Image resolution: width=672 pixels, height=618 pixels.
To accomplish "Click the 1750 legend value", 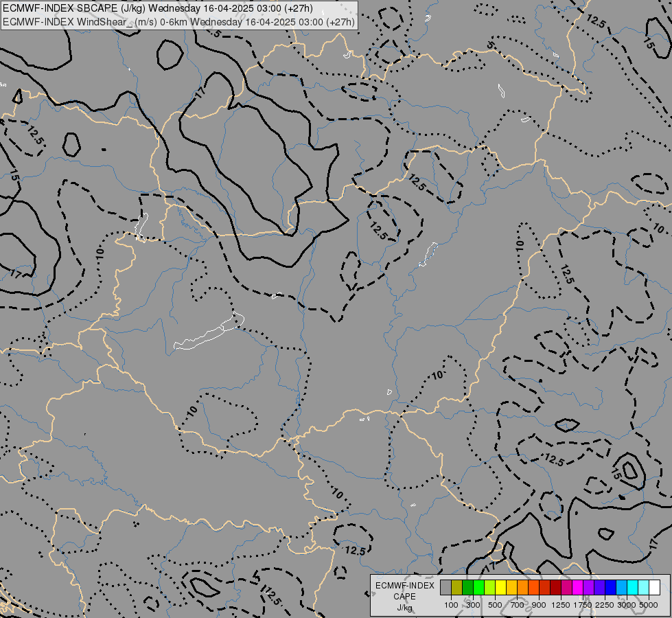I will 583,605.
